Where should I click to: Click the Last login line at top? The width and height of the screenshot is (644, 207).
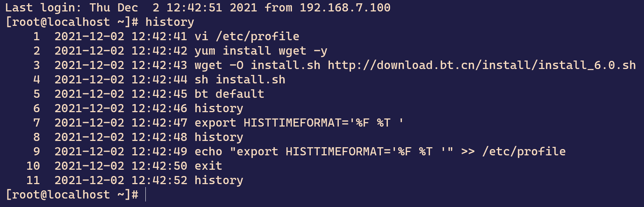198,7
